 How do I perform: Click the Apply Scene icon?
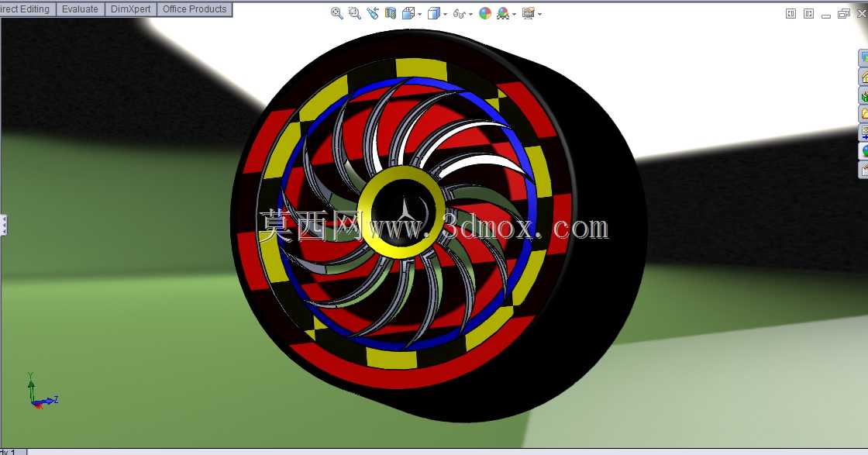(x=503, y=13)
